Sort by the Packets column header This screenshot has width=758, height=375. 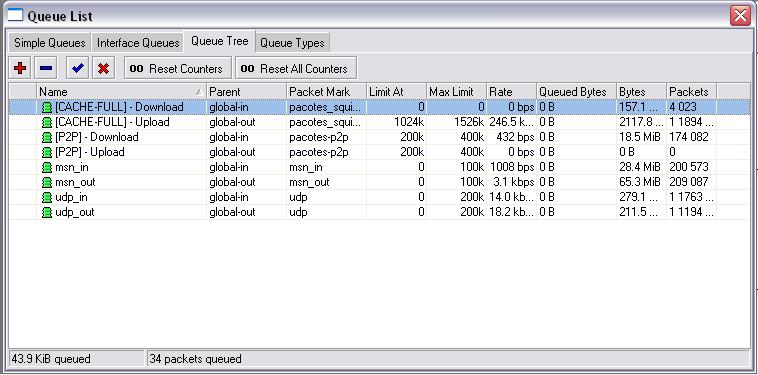pos(691,91)
